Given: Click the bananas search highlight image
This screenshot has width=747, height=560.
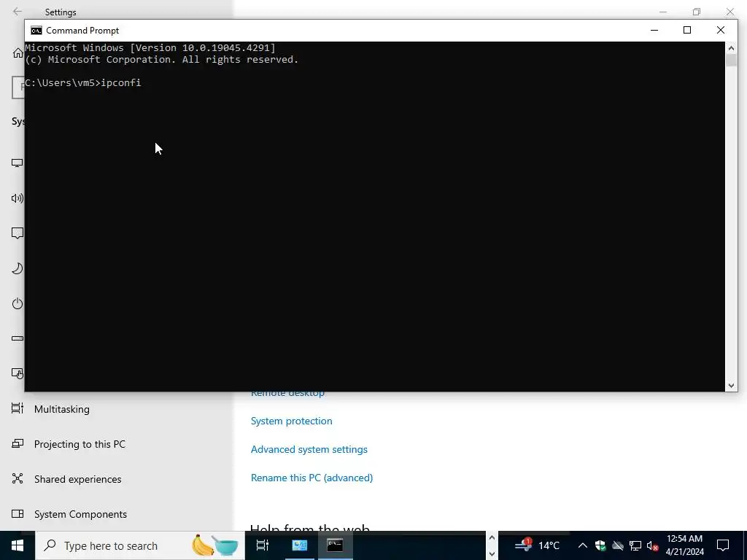Looking at the screenshot, I should tap(203, 545).
